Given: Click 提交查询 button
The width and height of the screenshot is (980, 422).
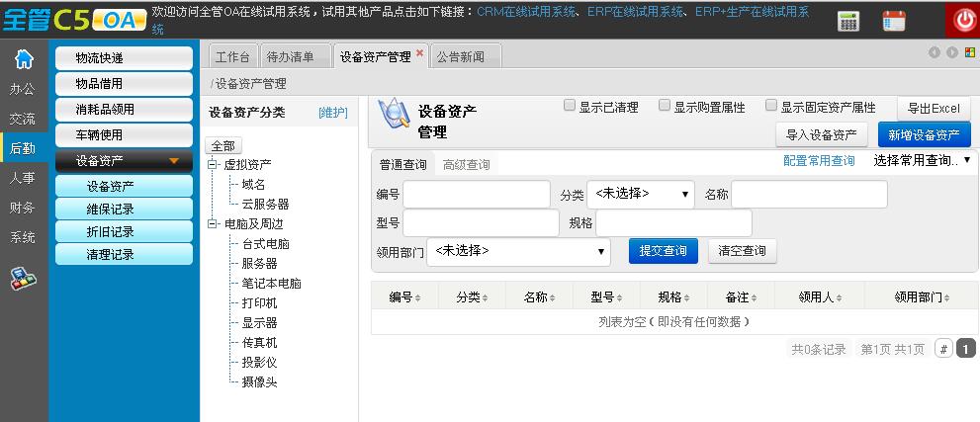Looking at the screenshot, I should tap(664, 251).
